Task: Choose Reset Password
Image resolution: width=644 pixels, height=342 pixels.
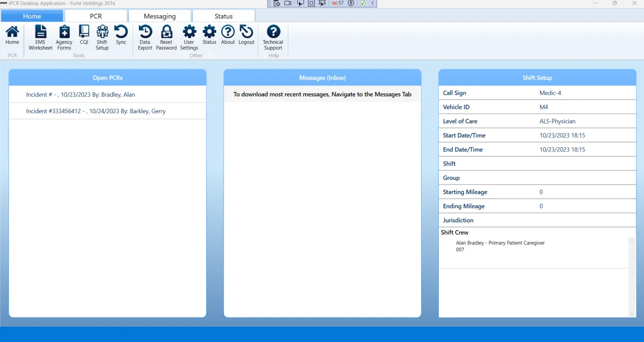Action: coord(166,38)
